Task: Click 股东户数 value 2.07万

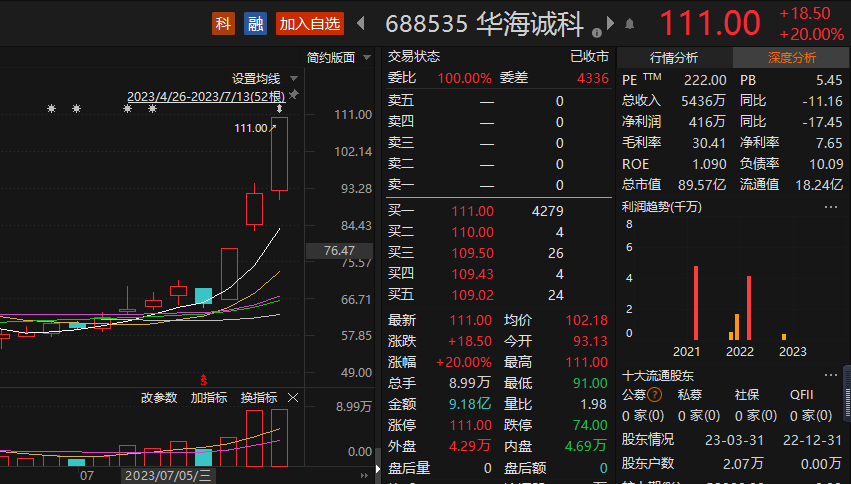Action: pos(743,463)
